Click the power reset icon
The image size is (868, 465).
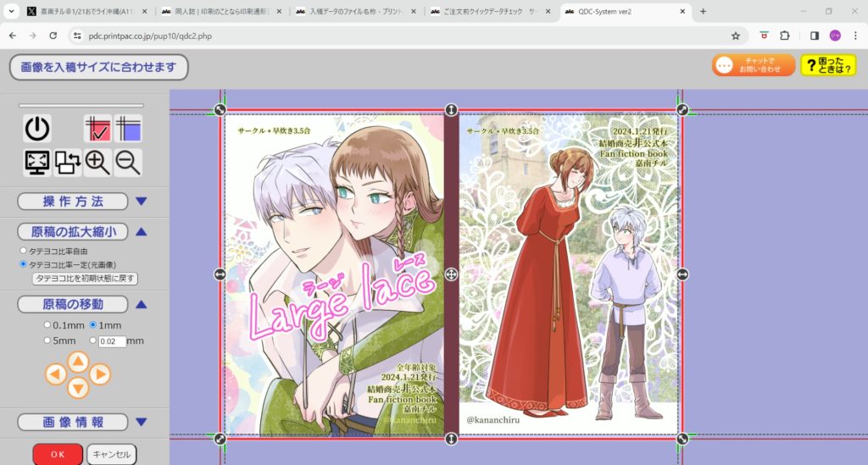36,130
